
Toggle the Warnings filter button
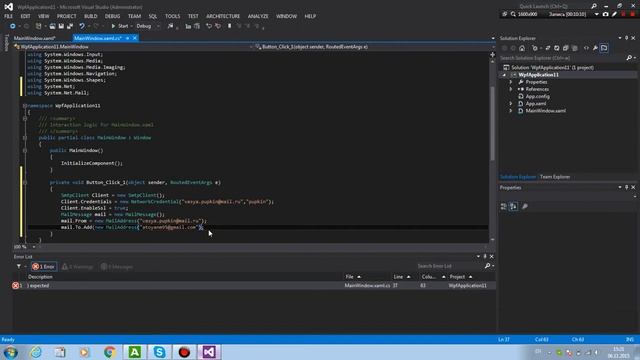coord(78,267)
